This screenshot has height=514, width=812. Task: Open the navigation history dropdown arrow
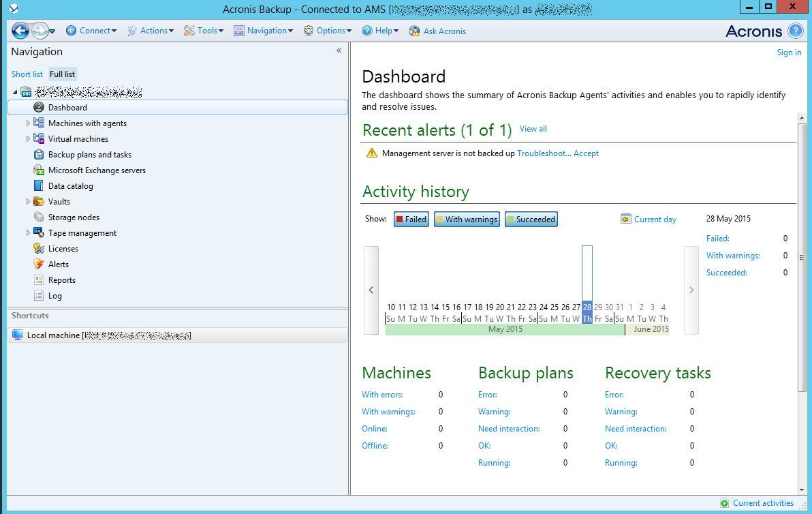coord(52,31)
